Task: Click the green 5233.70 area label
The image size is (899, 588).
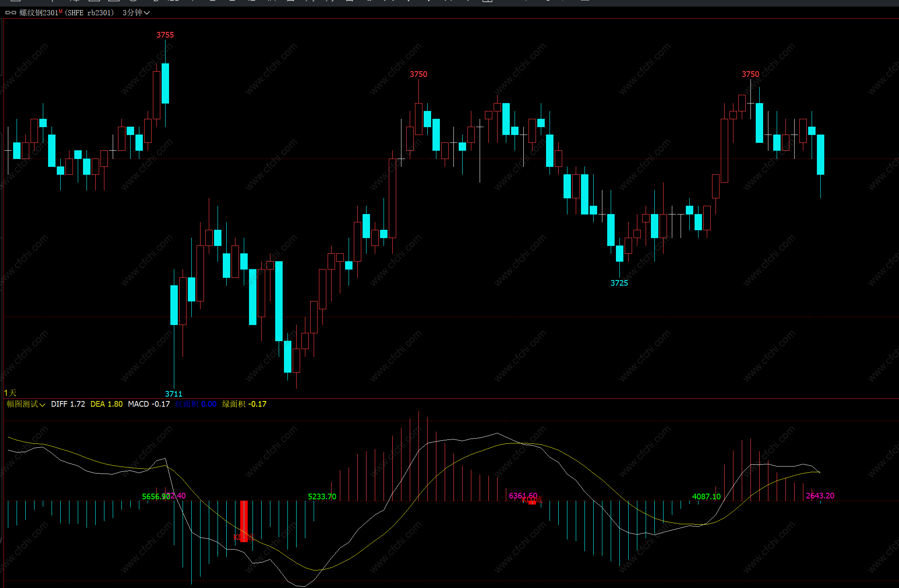Action: (x=322, y=497)
